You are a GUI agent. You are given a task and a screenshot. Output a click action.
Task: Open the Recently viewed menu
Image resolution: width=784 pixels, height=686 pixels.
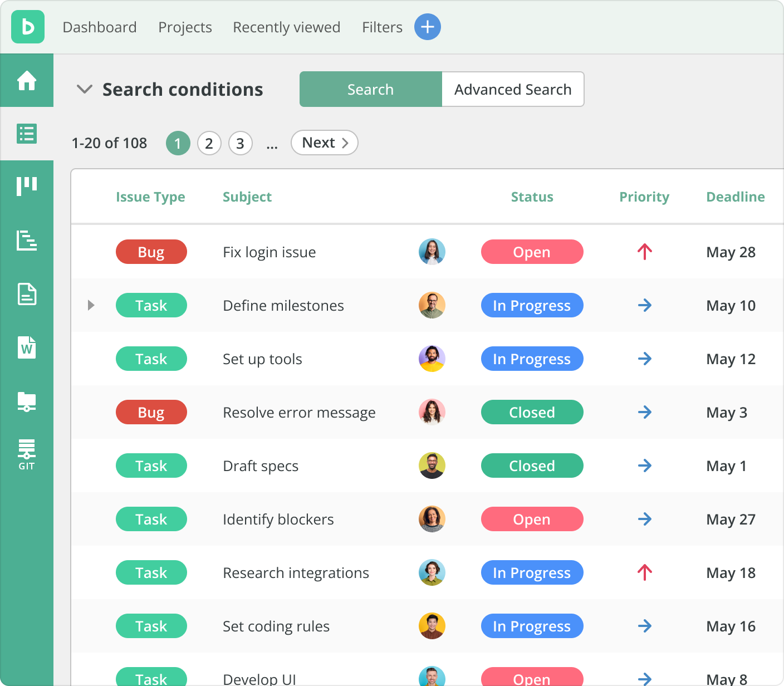pyautogui.click(x=286, y=27)
